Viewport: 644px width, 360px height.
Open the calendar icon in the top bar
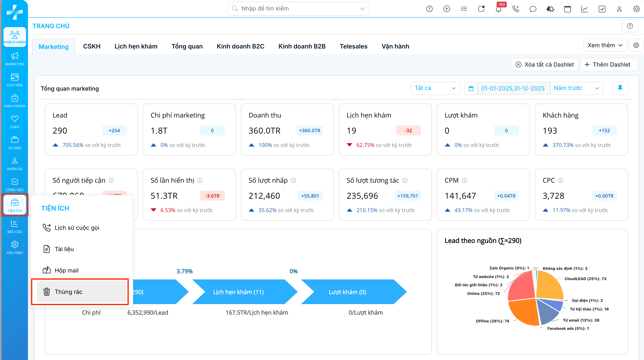[567, 9]
